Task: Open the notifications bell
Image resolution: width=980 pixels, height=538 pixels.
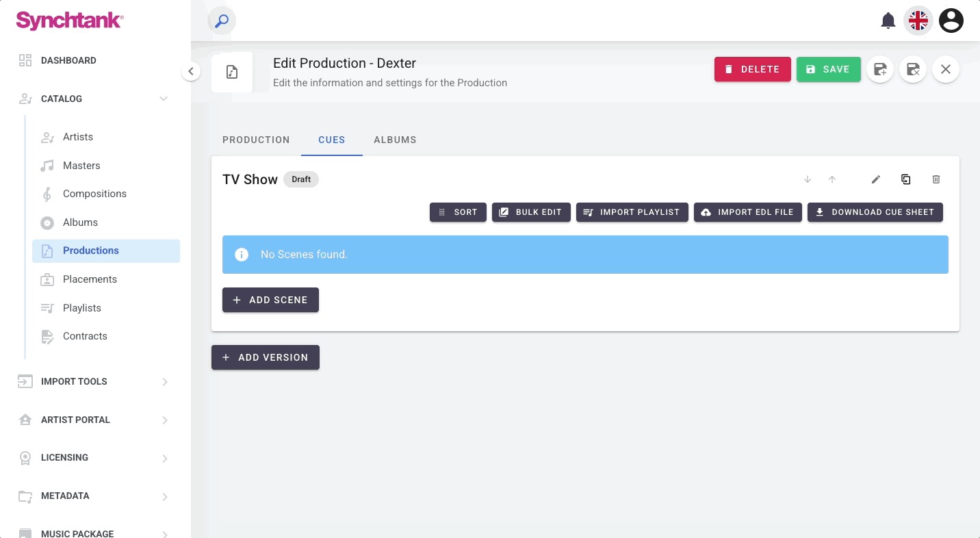Action: 888,21
